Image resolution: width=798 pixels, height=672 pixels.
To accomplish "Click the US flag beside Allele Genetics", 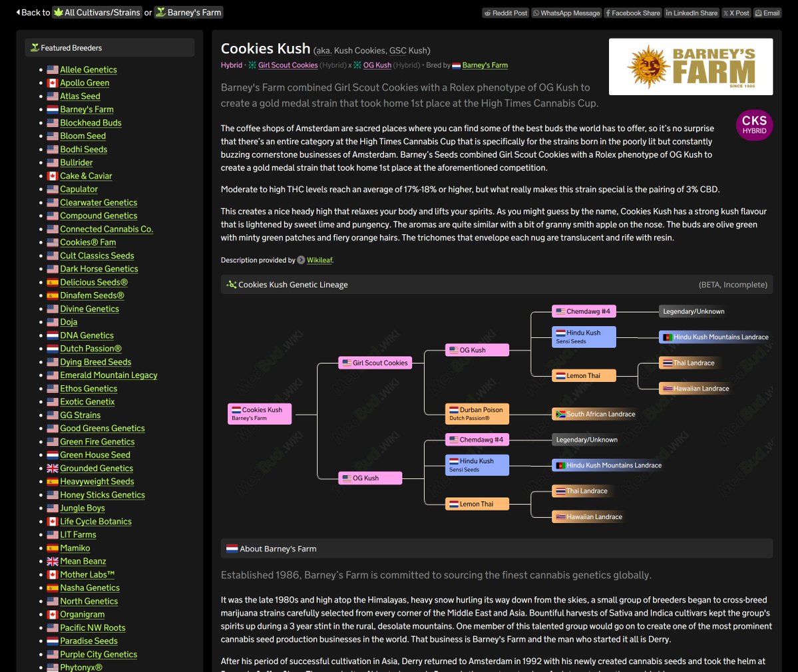I will pyautogui.click(x=53, y=70).
